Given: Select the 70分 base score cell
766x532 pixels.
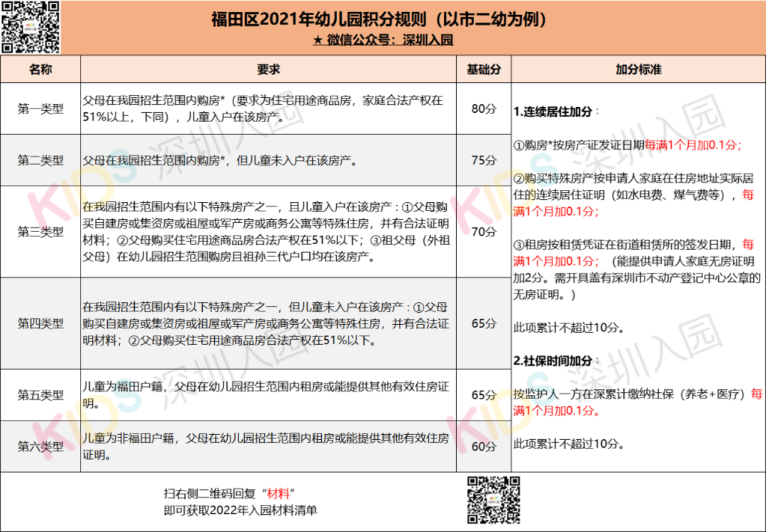Looking at the screenshot, I should 483,231.
